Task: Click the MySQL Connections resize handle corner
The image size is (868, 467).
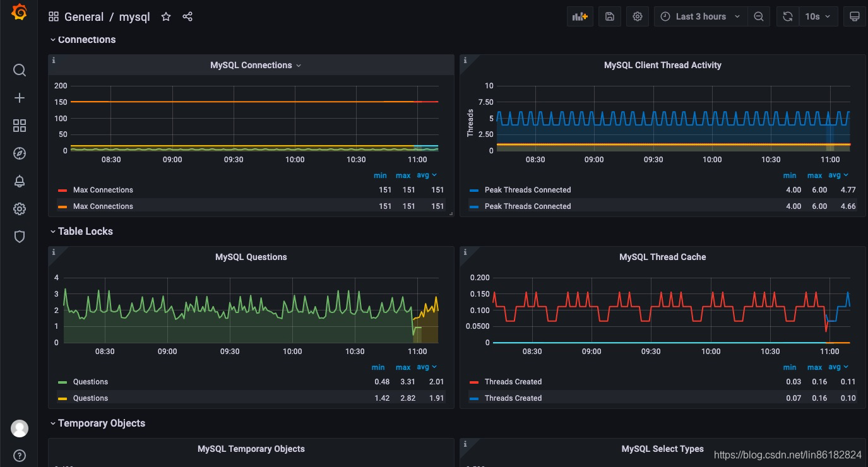Action: 451,214
